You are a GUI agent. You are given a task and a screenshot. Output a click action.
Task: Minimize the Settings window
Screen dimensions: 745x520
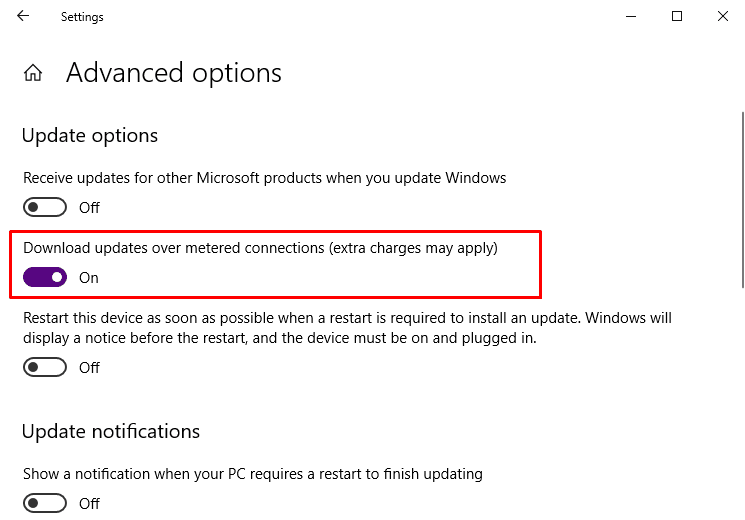(631, 17)
